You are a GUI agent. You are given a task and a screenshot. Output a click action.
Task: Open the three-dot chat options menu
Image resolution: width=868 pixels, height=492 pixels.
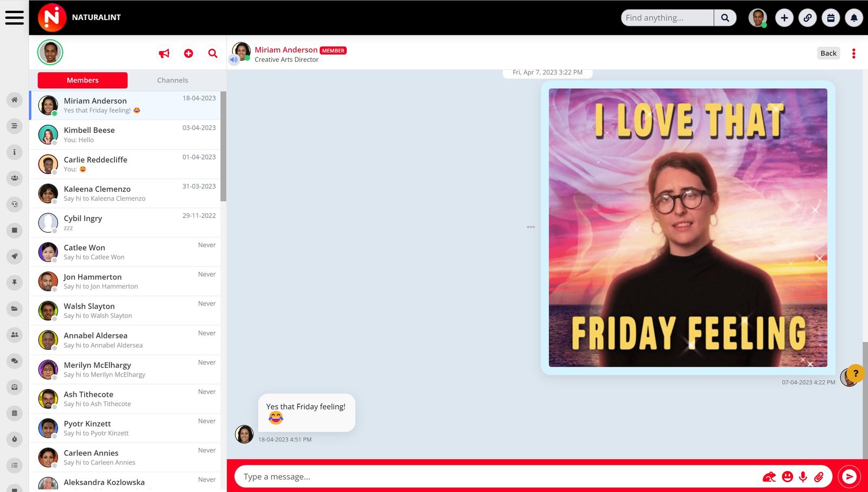(853, 53)
